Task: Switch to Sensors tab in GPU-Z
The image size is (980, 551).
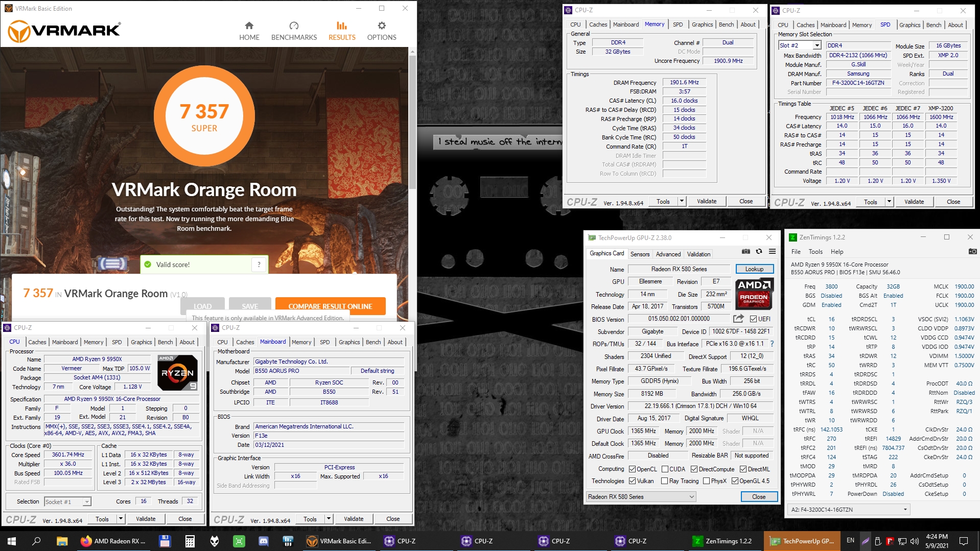Action: tap(640, 254)
